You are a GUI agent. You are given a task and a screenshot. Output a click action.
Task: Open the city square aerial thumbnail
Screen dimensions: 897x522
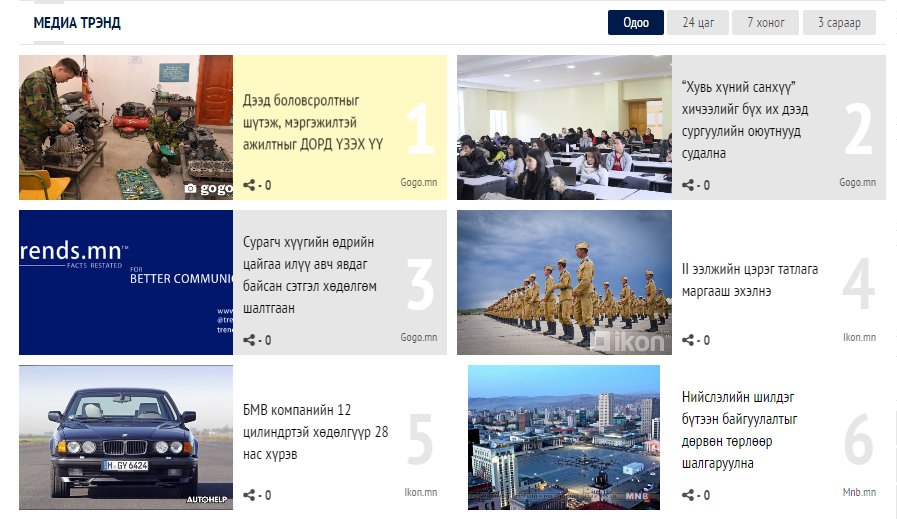(563, 437)
